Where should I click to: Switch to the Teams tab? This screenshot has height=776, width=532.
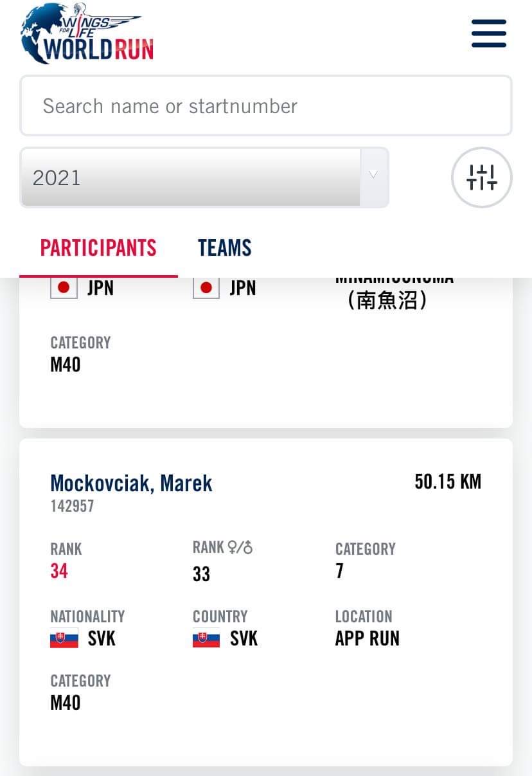point(224,248)
